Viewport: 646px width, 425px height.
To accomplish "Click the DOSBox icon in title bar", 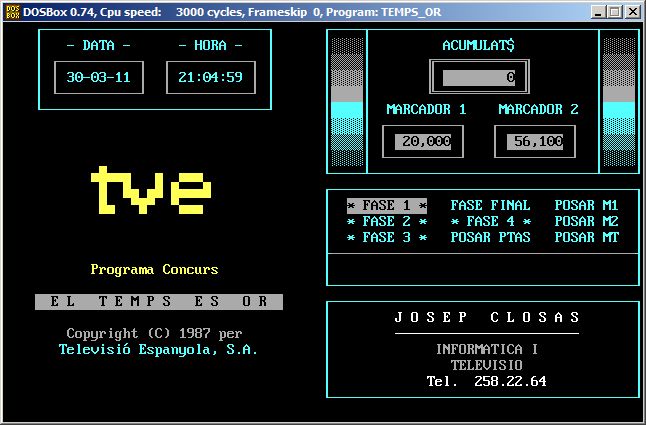I will [x=11, y=11].
